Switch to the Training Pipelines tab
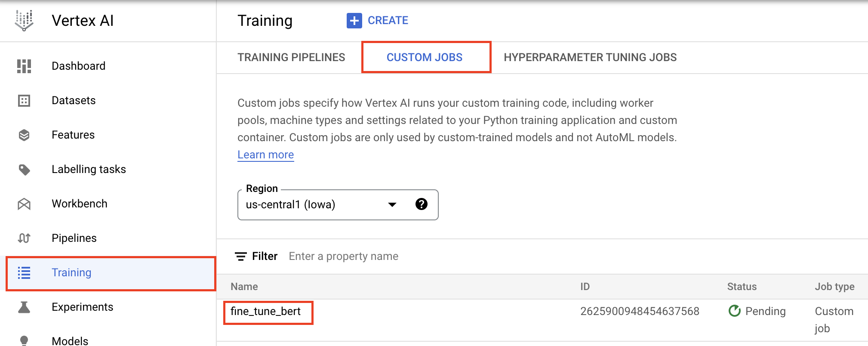This screenshot has width=868, height=346. (x=291, y=57)
